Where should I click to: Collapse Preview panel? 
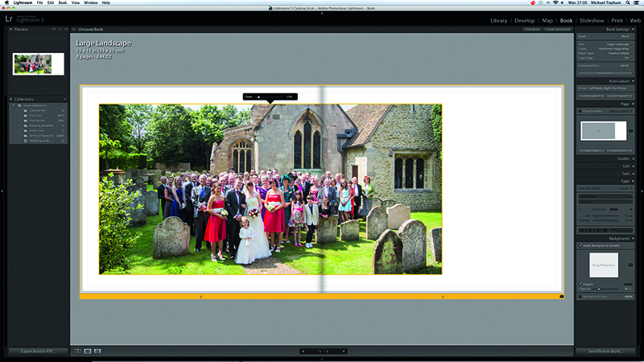[11, 30]
